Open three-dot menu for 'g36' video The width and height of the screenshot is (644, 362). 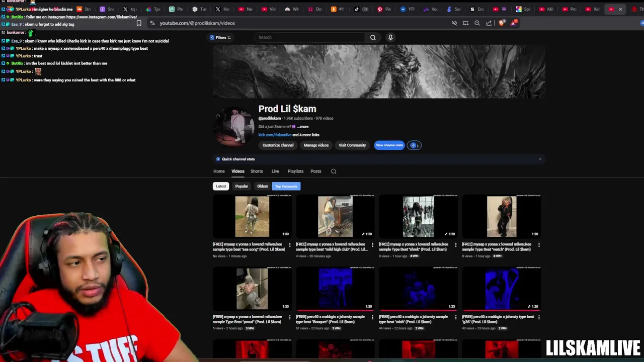tap(539, 317)
